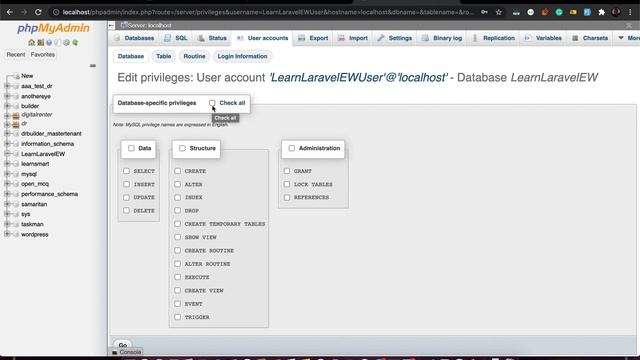640x360 pixels.
Task: Enable the LOCK TABLES privilege
Action: [287, 184]
